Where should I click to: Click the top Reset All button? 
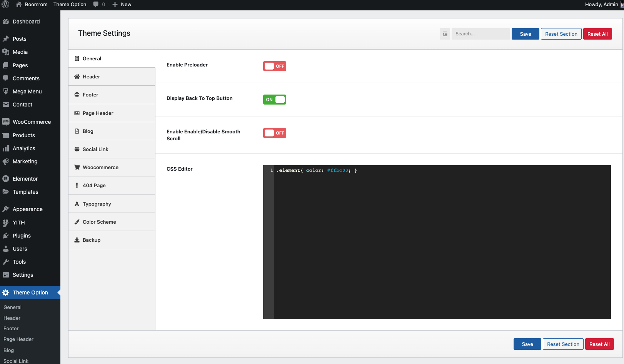[x=597, y=34]
